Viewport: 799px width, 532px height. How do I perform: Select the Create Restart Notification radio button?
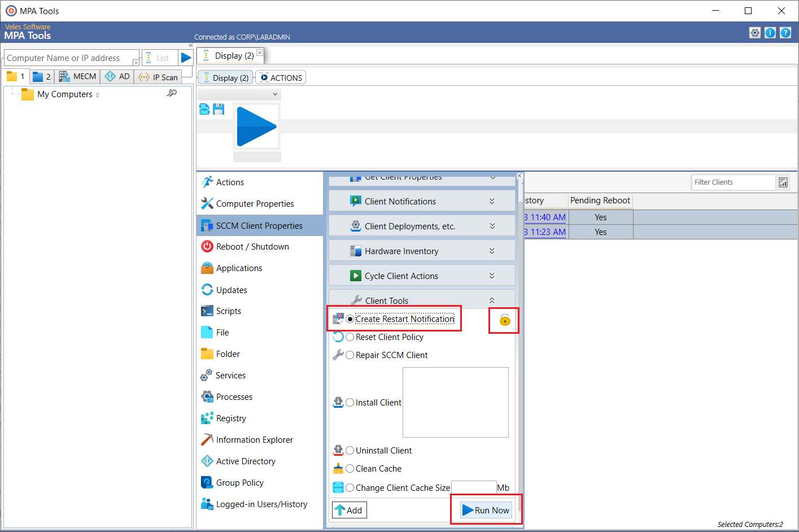point(350,319)
